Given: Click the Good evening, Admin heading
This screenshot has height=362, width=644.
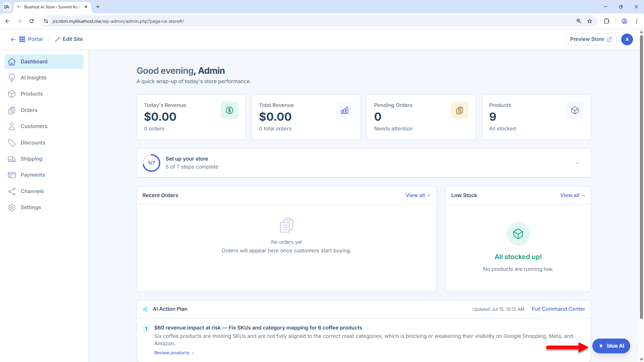Looking at the screenshot, I should coord(180,71).
